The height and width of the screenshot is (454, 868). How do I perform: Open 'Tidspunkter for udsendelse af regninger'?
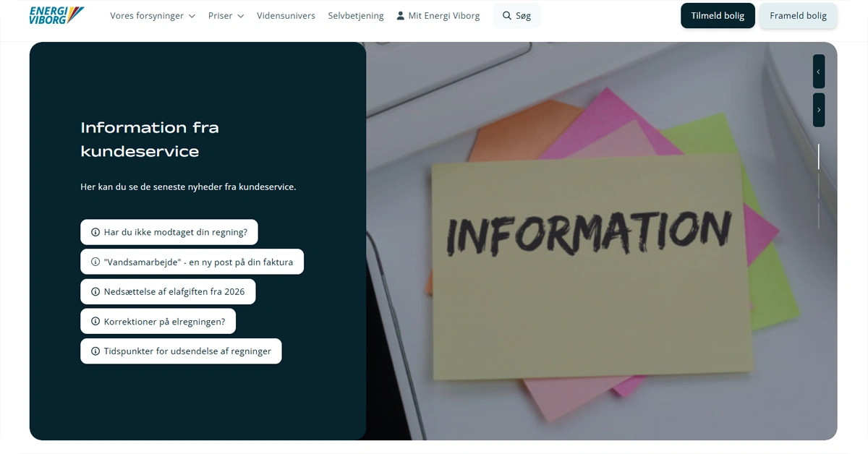[x=187, y=351]
